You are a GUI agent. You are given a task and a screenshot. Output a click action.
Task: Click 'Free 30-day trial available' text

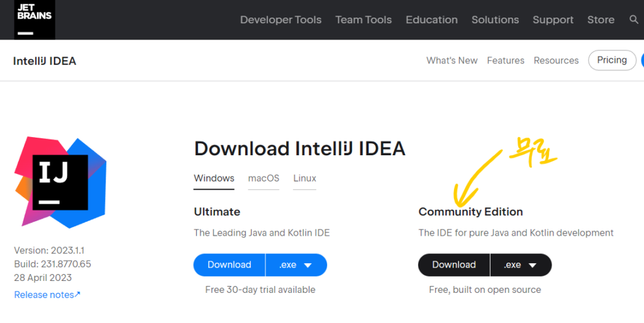pyautogui.click(x=260, y=290)
